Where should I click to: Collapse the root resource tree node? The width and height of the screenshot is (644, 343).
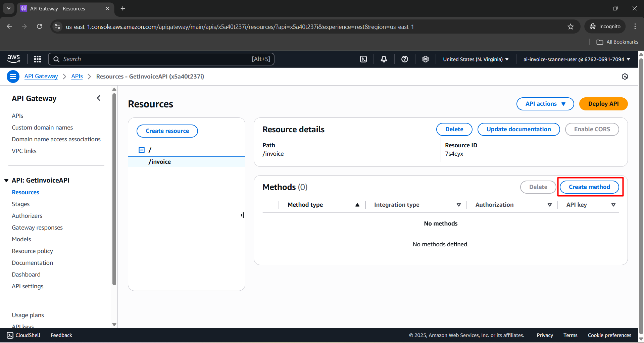click(x=142, y=150)
